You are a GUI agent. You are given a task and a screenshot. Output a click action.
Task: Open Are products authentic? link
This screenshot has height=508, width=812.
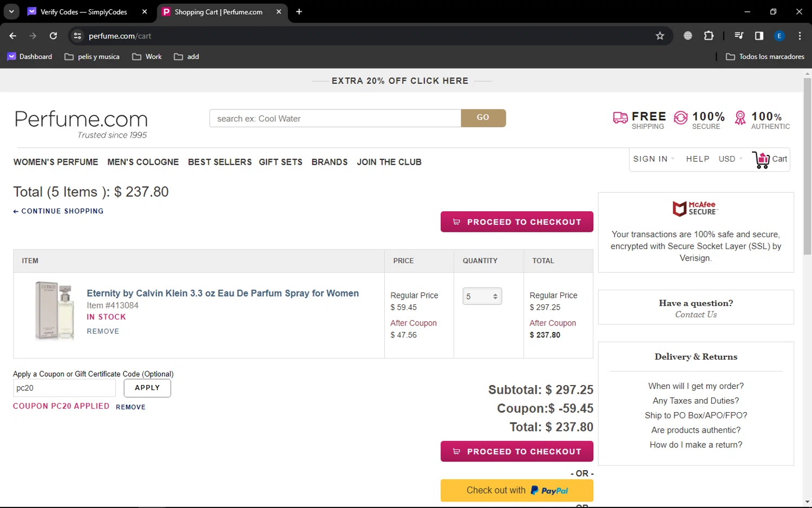point(696,430)
